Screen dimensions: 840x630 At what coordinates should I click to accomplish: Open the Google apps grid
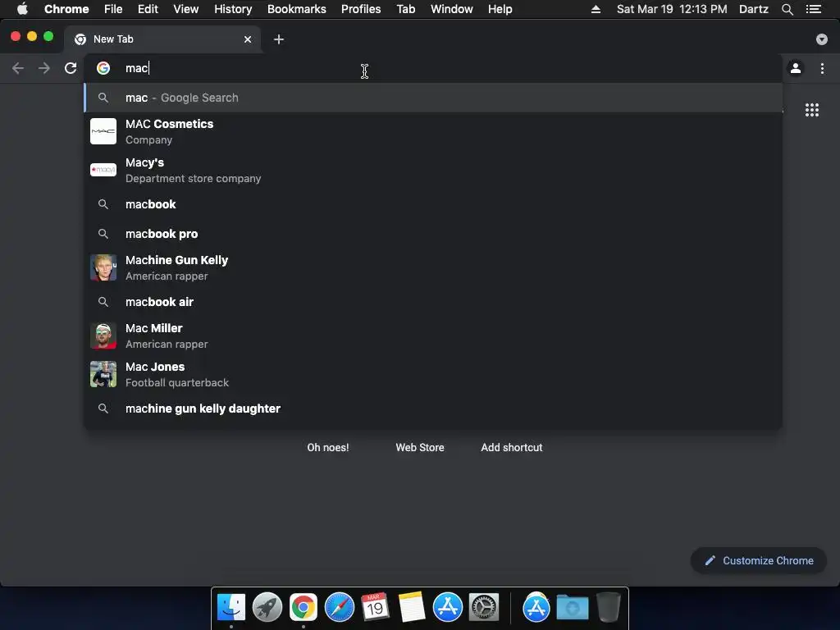pyautogui.click(x=811, y=110)
